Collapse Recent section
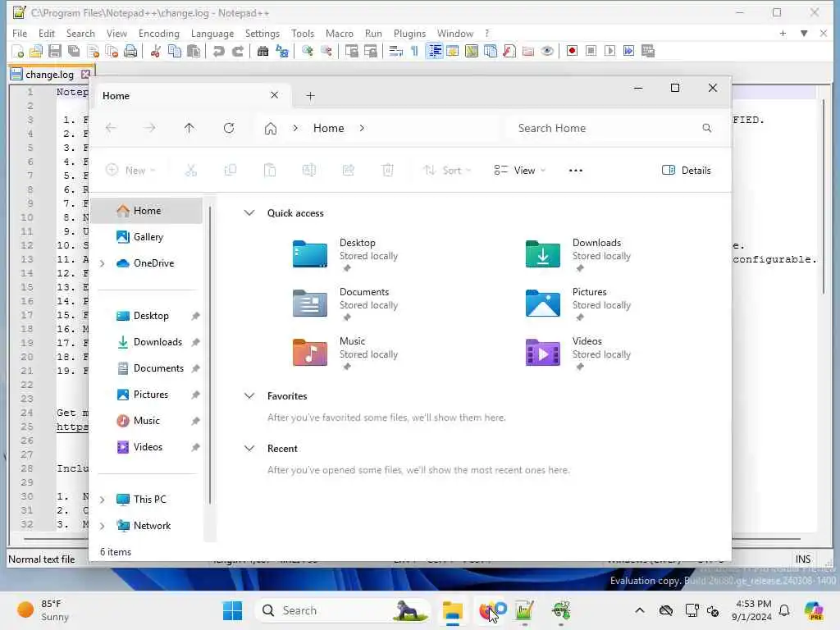Screen dimensions: 840x630 249,449
